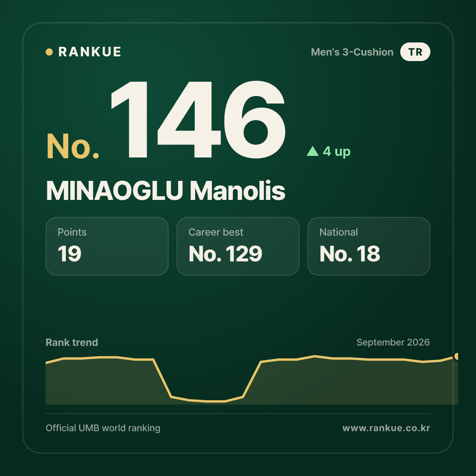
Task: Select the TR country badge
Action: click(x=415, y=52)
